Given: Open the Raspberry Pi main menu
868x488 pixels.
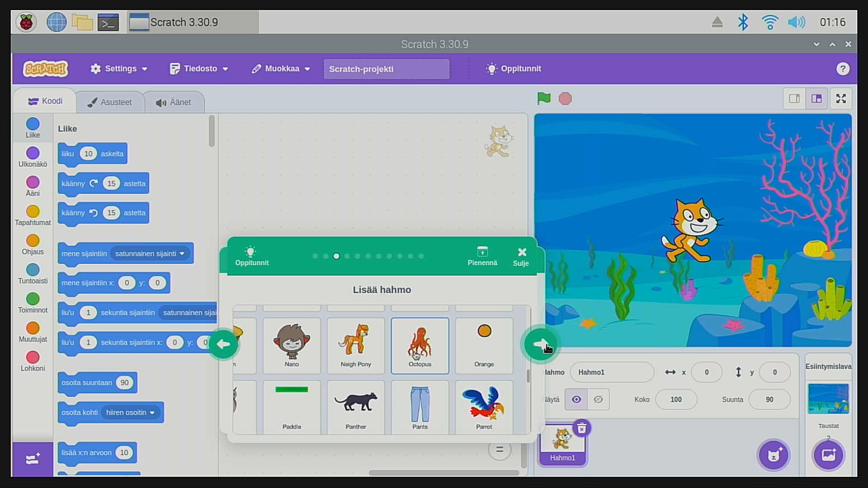Looking at the screenshot, I should point(26,22).
